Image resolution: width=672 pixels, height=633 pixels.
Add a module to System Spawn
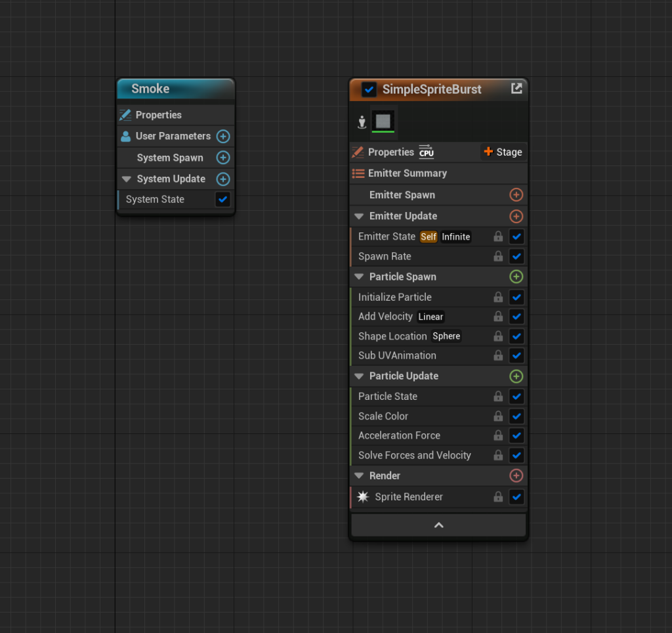(223, 158)
